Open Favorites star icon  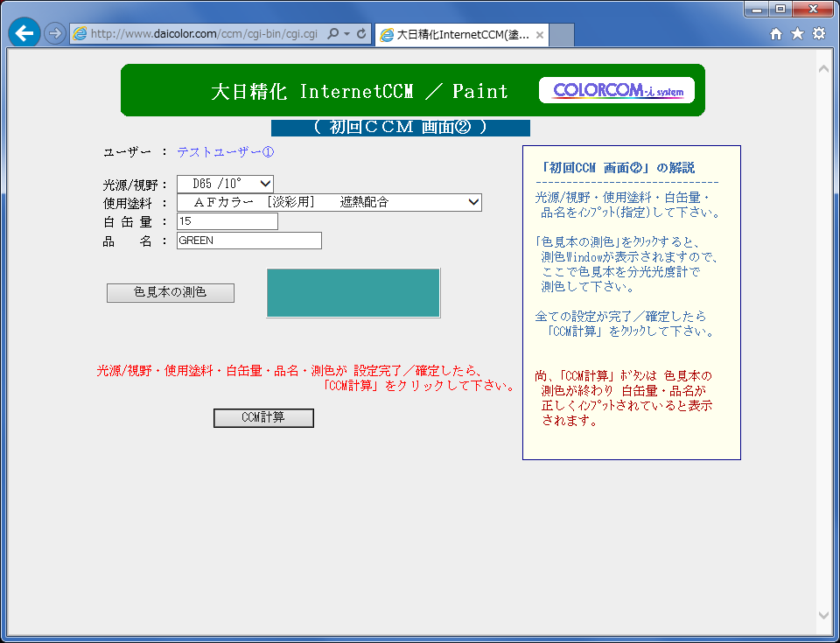coord(797,34)
